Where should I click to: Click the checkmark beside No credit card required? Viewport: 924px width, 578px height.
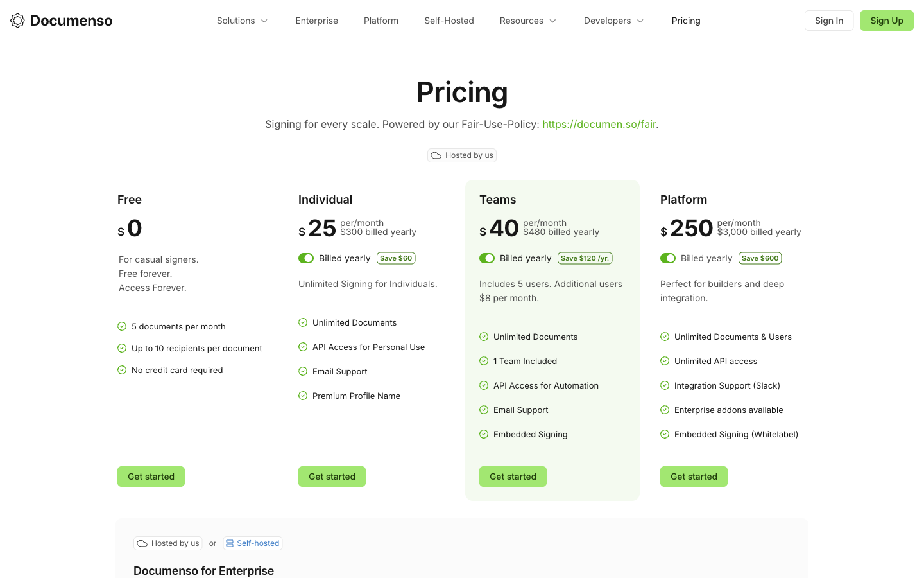122,370
